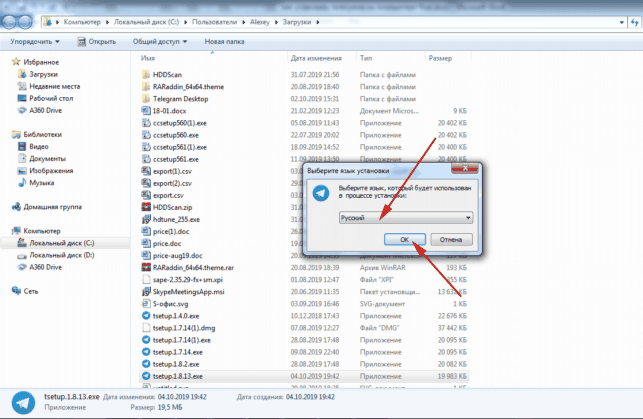Click the export(2).csv file name
The height and width of the screenshot is (419, 643).
[x=172, y=183]
